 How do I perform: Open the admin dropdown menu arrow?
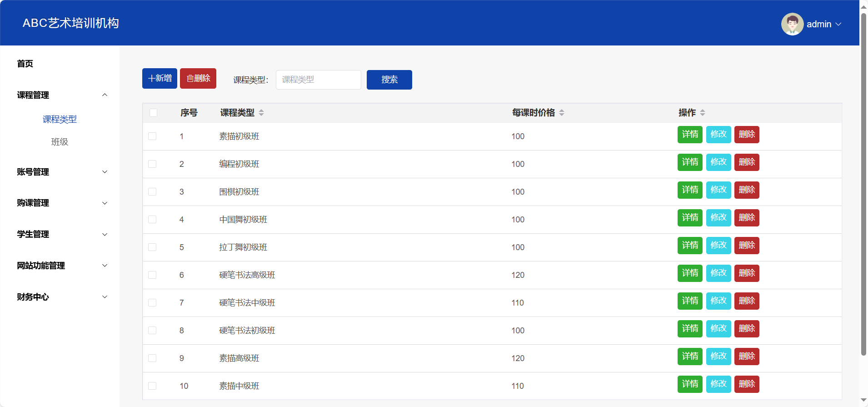pos(838,24)
